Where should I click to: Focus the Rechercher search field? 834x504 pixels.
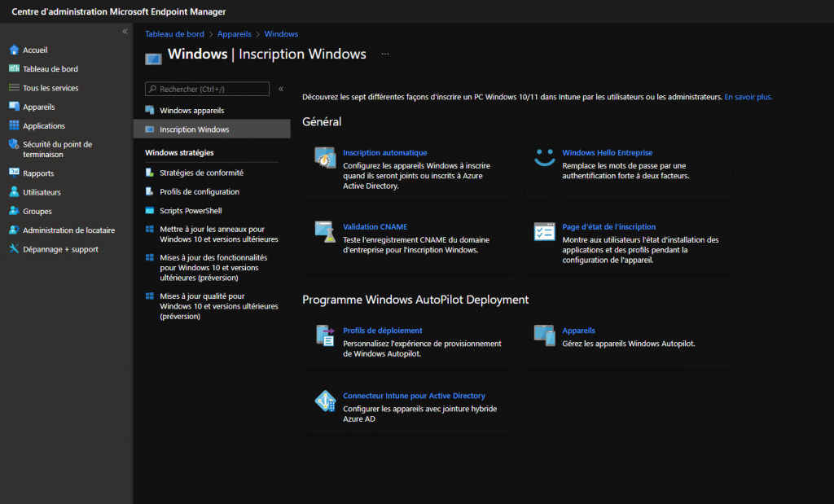coord(207,89)
